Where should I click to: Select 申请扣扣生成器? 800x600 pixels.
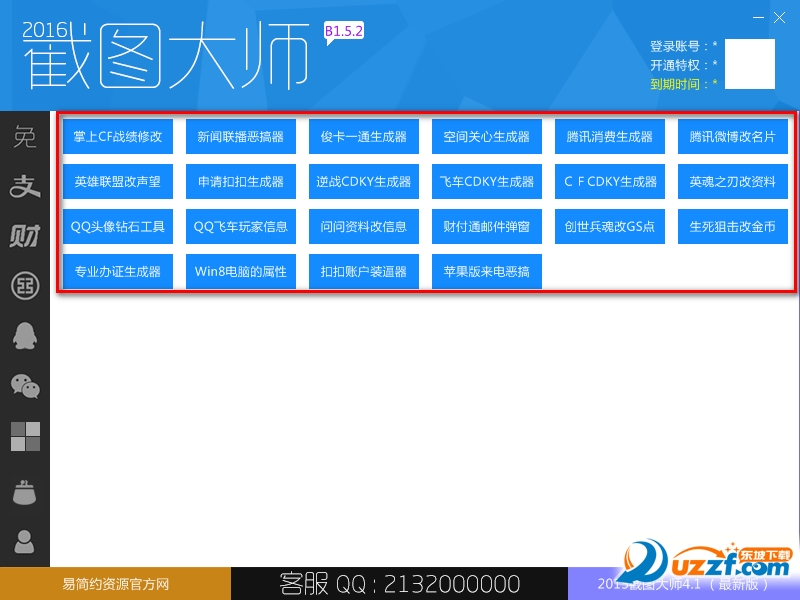(x=241, y=181)
